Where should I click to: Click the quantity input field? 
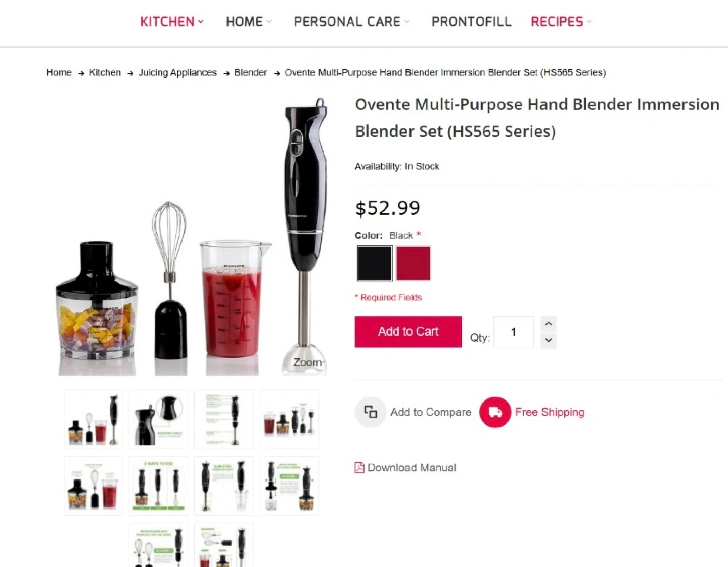[514, 332]
